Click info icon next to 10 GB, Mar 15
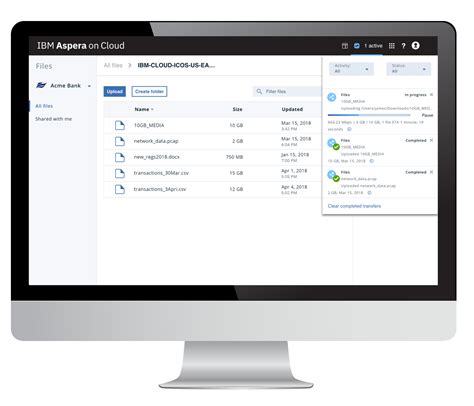 point(372,161)
